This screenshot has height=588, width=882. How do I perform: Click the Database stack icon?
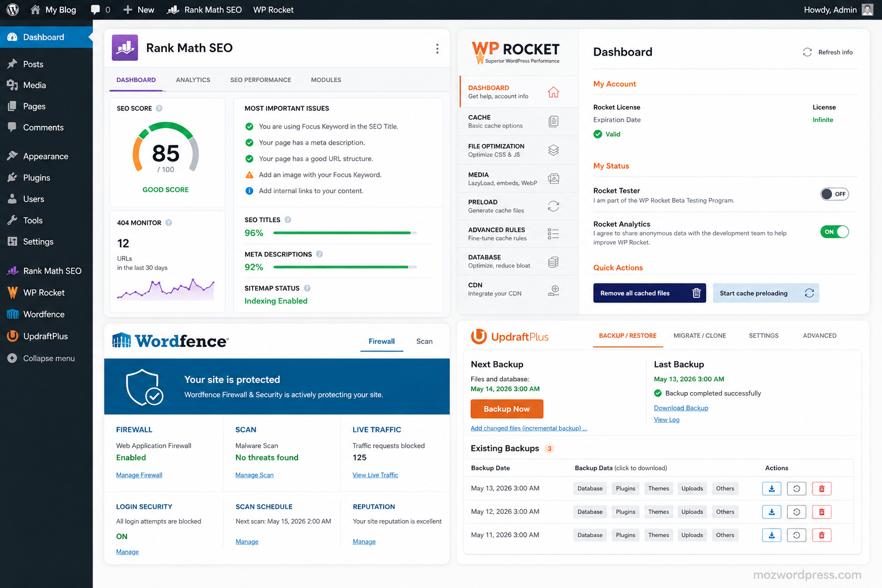(x=553, y=262)
